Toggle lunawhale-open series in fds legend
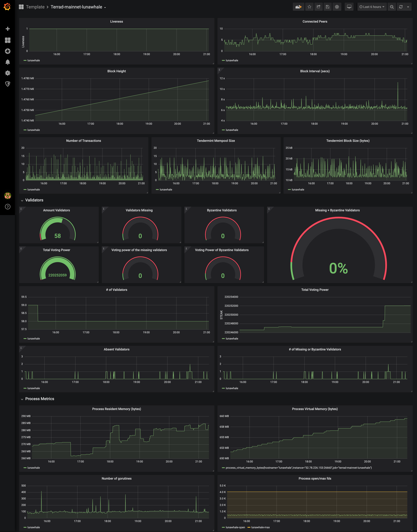Viewport: 417px width, 532px height. pyautogui.click(x=235, y=527)
